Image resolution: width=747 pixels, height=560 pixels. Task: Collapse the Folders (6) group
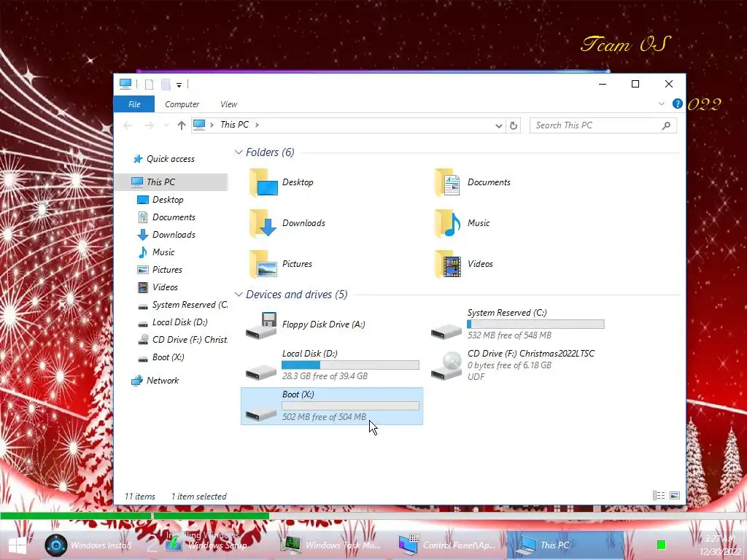pos(239,152)
